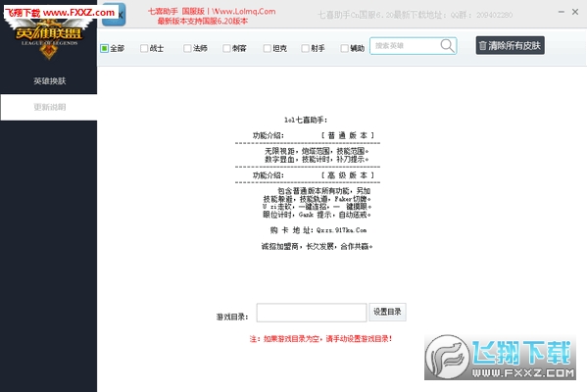Toggle the 全部 checkbox
587x392 pixels.
tap(105, 48)
